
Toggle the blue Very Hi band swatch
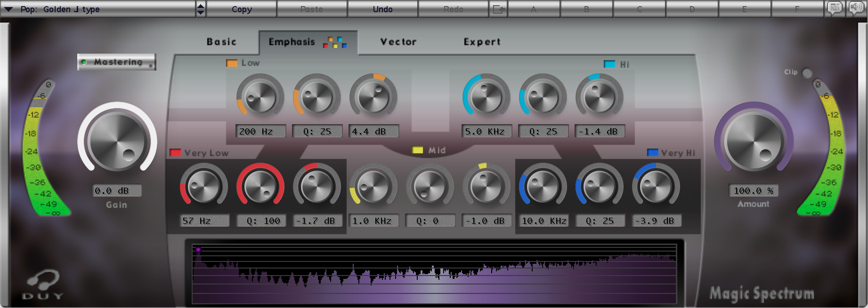point(652,152)
